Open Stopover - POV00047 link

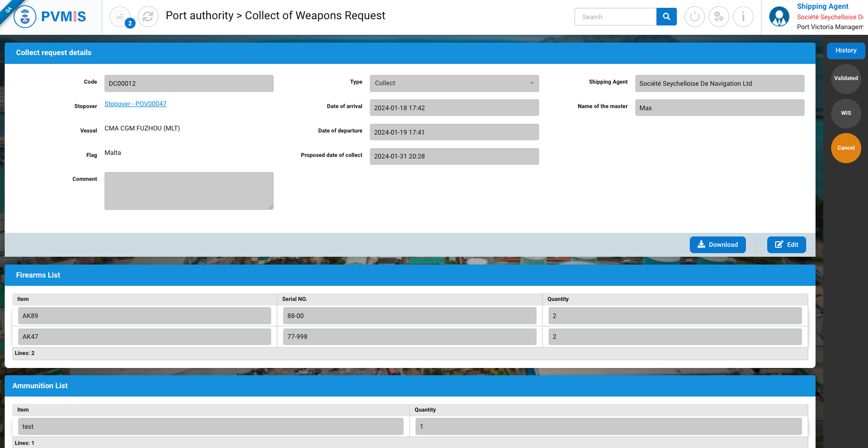click(x=136, y=104)
